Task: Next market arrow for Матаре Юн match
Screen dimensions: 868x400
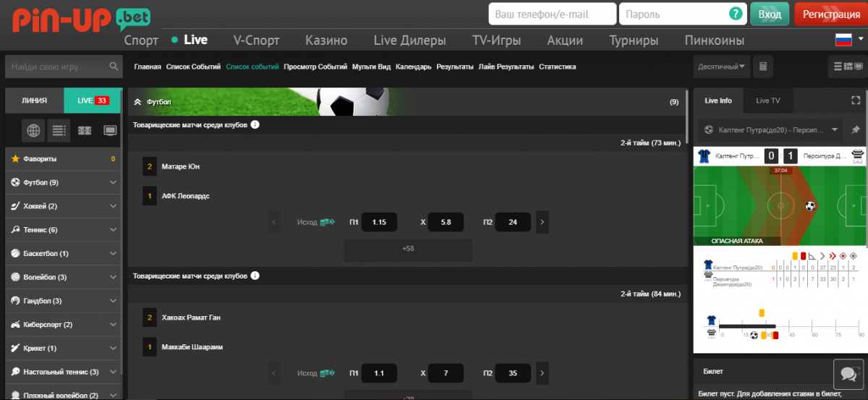Action: (542, 222)
